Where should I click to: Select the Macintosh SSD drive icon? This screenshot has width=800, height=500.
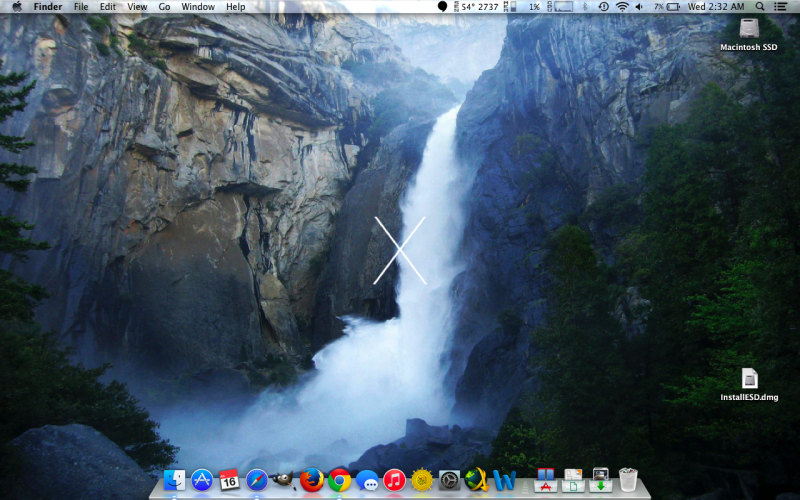[x=749, y=28]
